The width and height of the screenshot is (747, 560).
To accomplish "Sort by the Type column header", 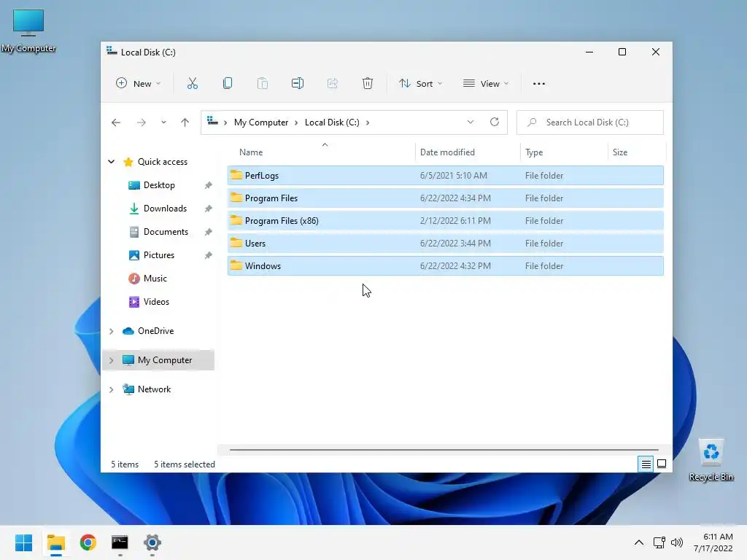I will click(x=534, y=152).
